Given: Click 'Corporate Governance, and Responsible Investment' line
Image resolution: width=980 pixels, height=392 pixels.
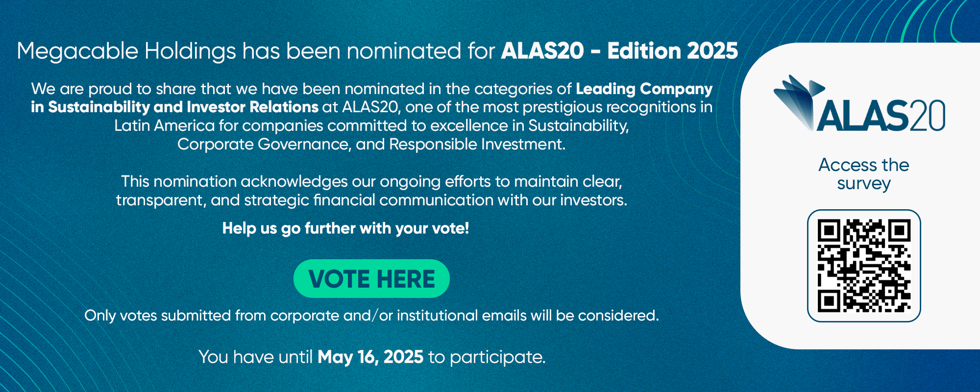Looking at the screenshot, I should click(x=371, y=144).
